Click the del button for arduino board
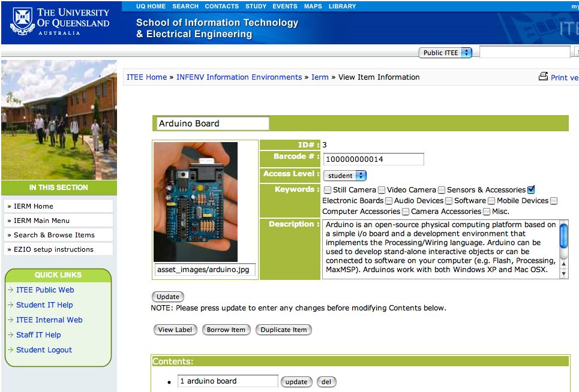 click(x=326, y=382)
